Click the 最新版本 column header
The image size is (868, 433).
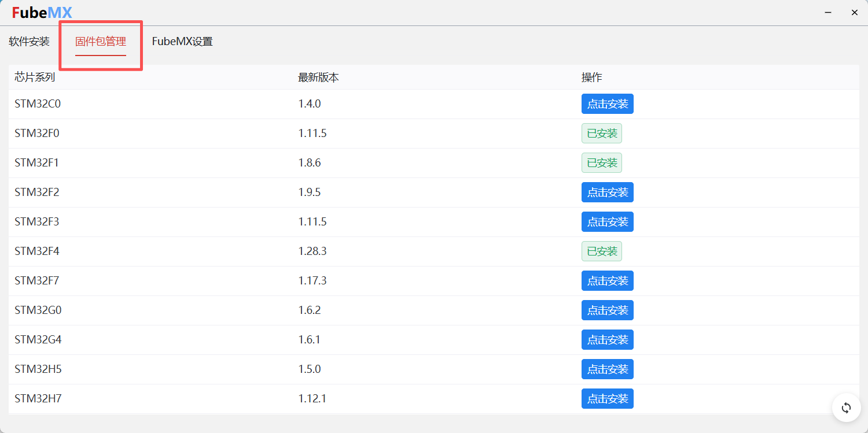pos(318,77)
